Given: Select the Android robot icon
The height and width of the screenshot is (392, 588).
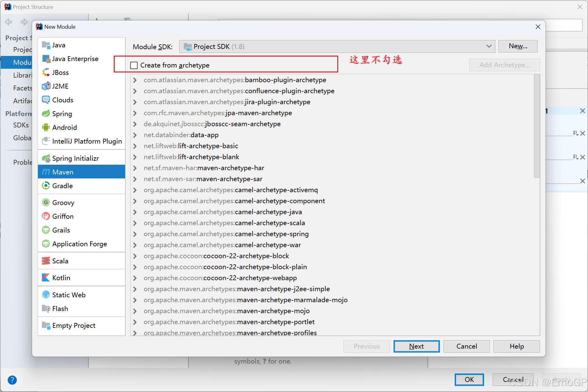Looking at the screenshot, I should (x=46, y=127).
